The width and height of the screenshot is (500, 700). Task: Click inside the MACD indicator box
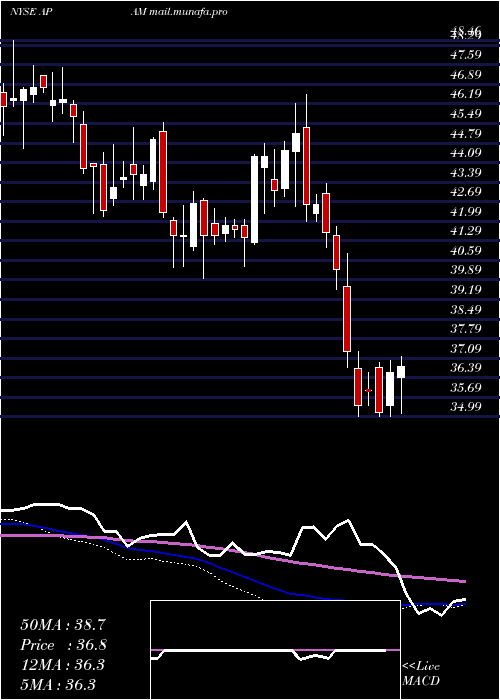(275, 650)
